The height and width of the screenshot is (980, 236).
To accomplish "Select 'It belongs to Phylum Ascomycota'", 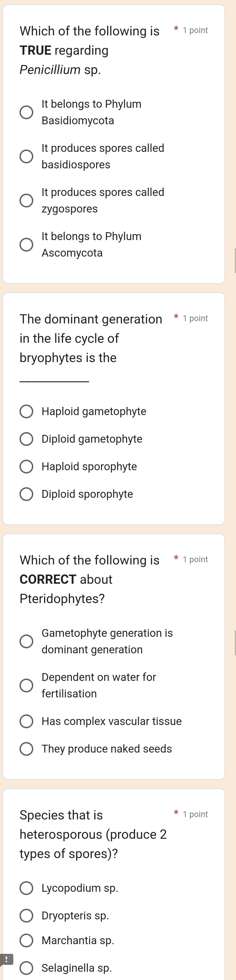I will click(x=26, y=244).
